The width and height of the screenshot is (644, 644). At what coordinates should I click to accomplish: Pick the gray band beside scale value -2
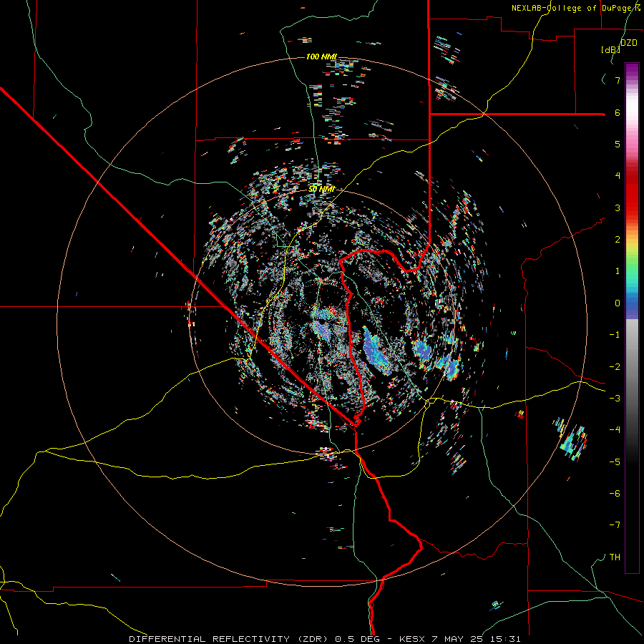pyautogui.click(x=632, y=367)
